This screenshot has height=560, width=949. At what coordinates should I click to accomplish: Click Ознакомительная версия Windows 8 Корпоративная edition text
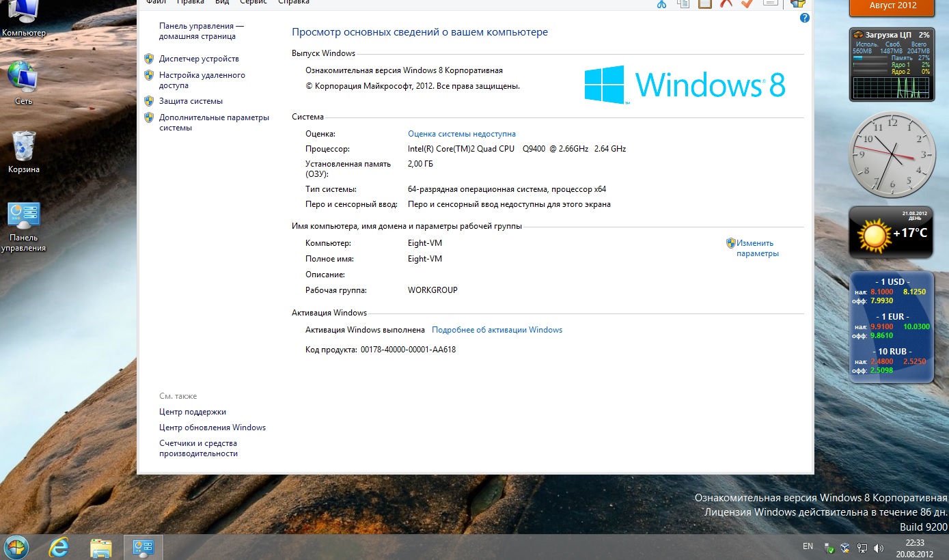coord(404,70)
